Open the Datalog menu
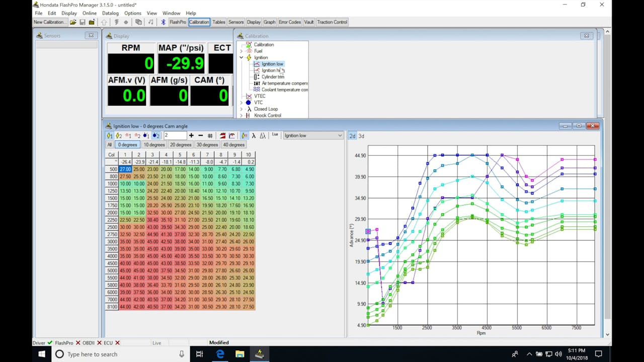 click(x=110, y=13)
